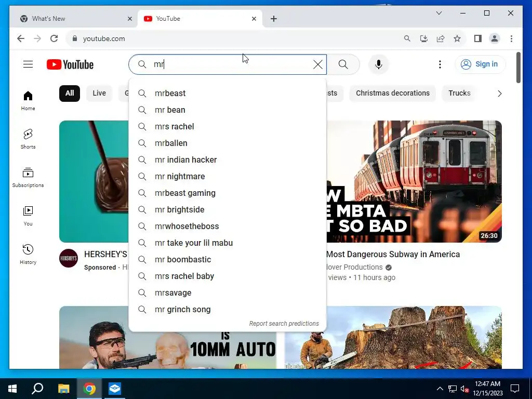This screenshot has width=532, height=399.
Task: Open the YouTube guide hamburger menu
Action: click(28, 64)
